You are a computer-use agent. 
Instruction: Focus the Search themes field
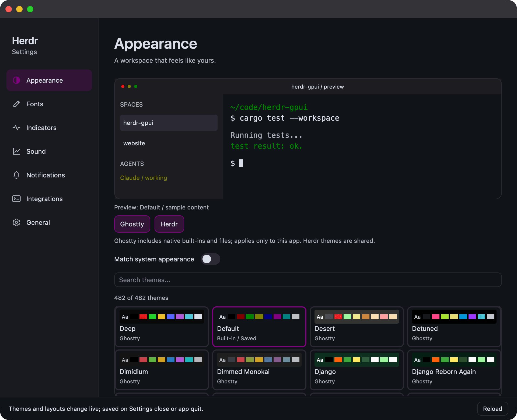308,280
